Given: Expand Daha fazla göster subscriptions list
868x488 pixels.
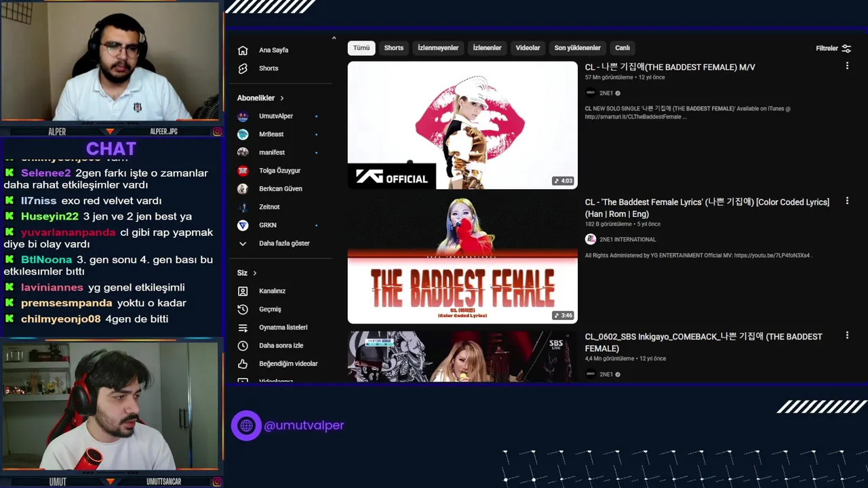Looking at the screenshot, I should coord(274,243).
